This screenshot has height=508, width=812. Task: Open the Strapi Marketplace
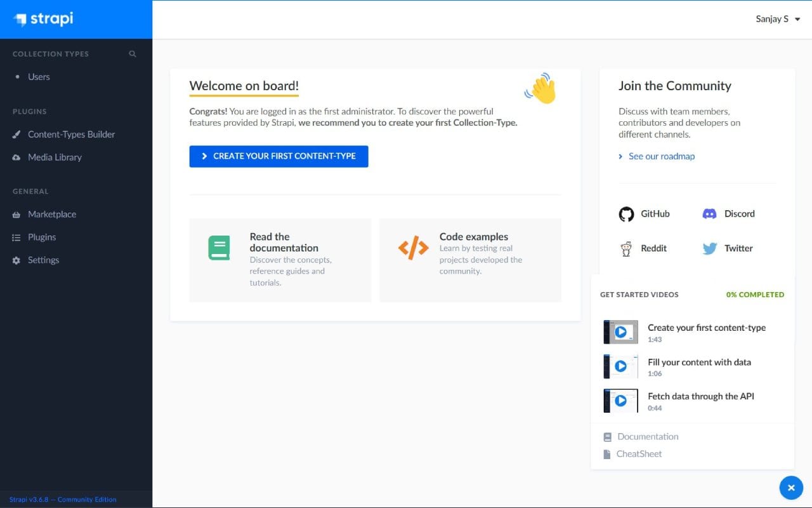51,214
